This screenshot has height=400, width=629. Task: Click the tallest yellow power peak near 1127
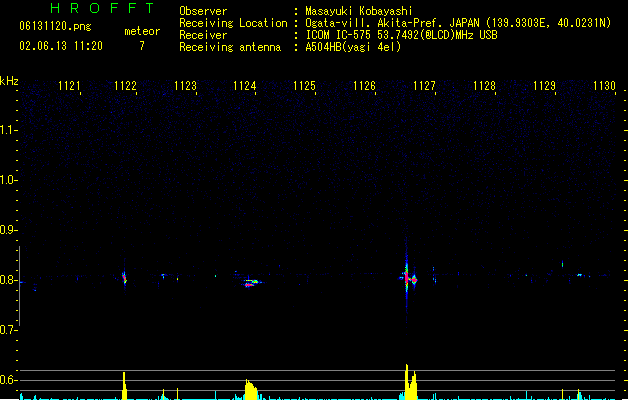(x=407, y=382)
